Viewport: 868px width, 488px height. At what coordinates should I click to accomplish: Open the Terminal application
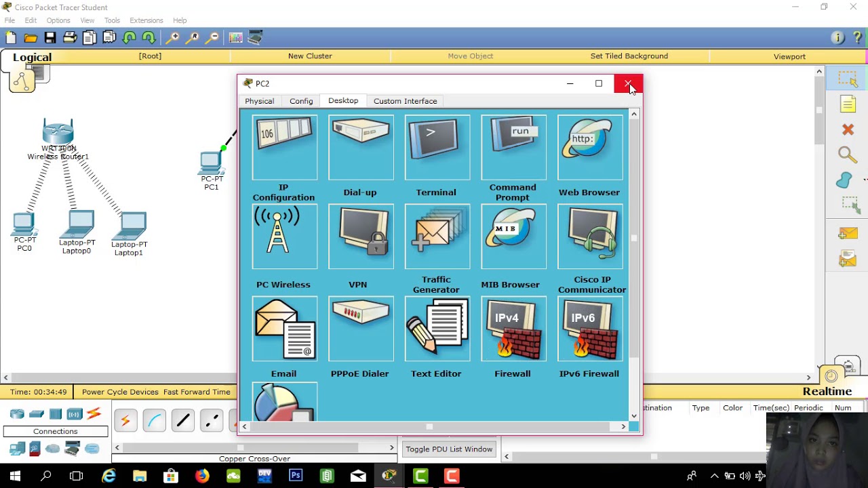coord(437,148)
